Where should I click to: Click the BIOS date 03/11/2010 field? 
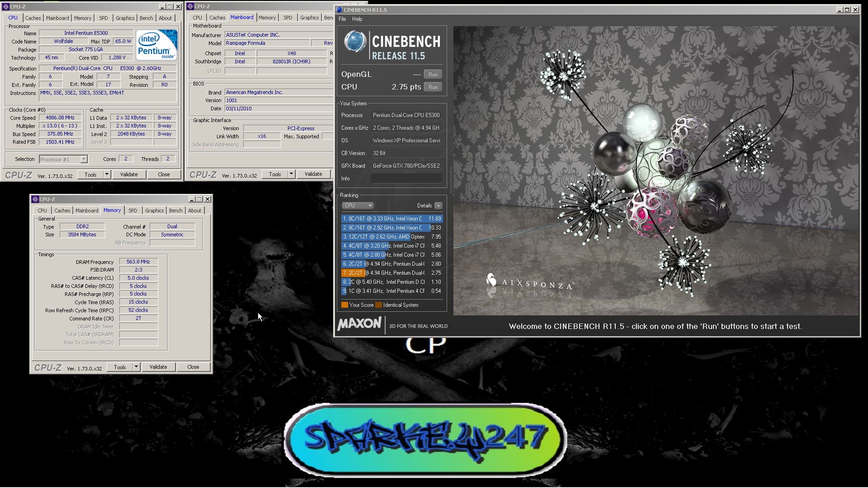click(x=278, y=108)
